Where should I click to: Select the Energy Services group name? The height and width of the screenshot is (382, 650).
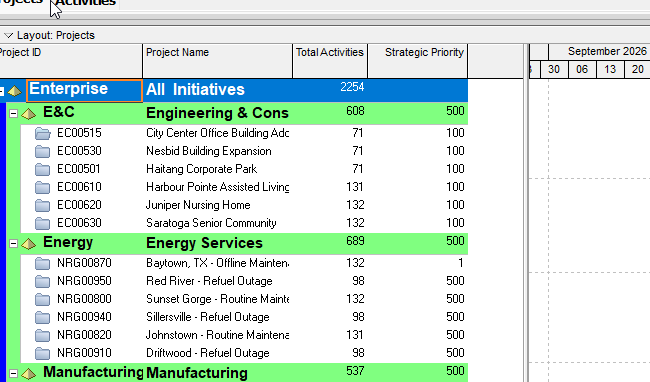(x=204, y=243)
